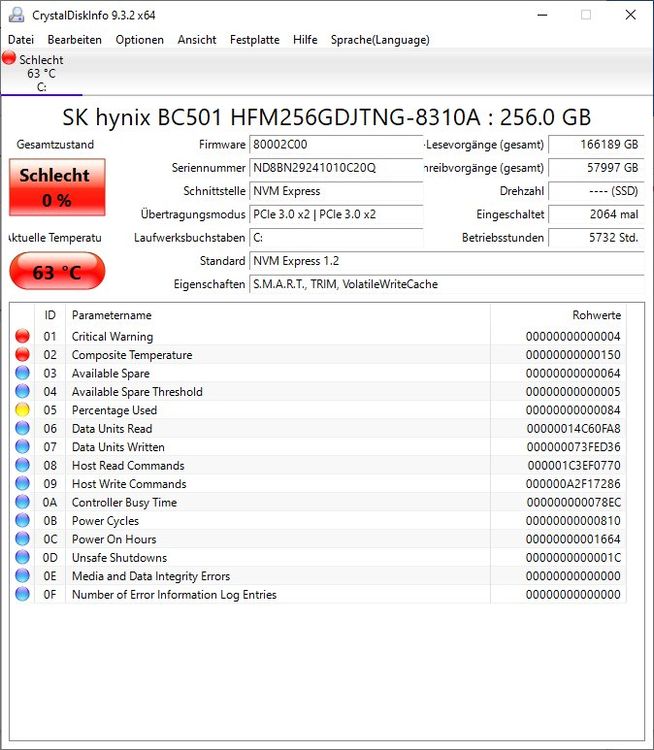Image resolution: width=654 pixels, height=750 pixels.
Task: Click the Schnittstelle field NVM Express
Action: click(336, 191)
